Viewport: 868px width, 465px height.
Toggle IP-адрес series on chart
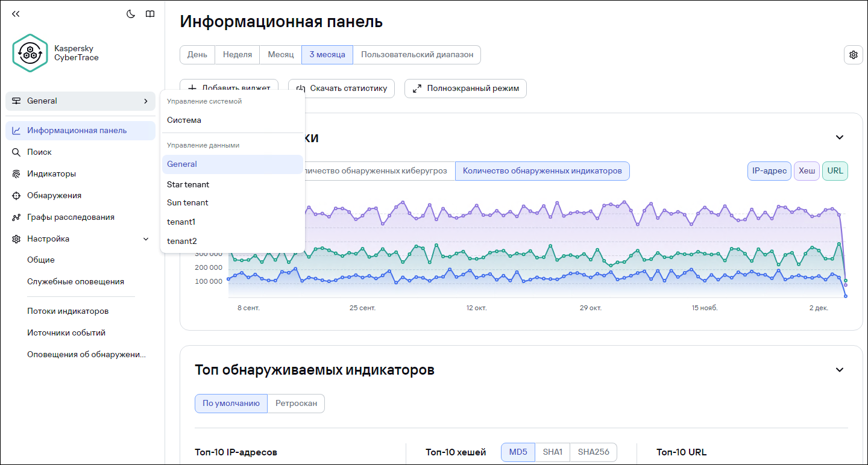[x=769, y=171]
